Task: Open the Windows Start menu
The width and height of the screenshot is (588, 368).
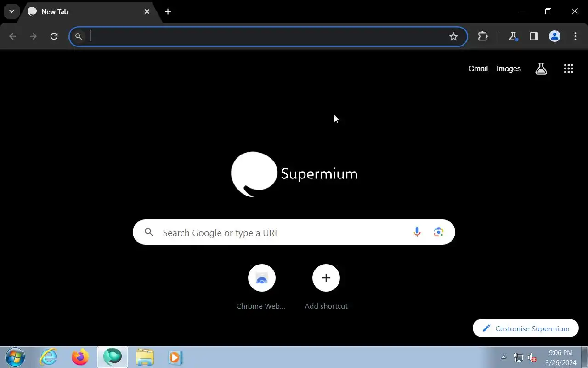Action: point(15,357)
